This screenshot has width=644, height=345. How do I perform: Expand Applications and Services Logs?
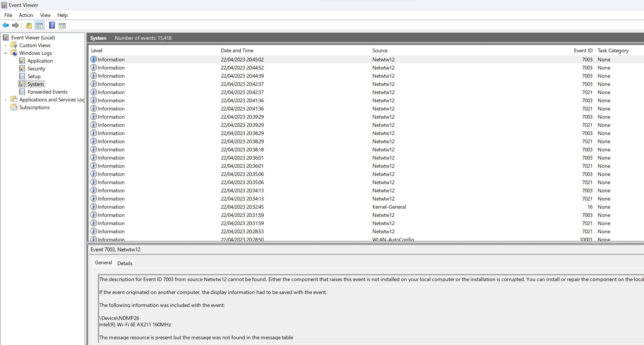pos(5,99)
